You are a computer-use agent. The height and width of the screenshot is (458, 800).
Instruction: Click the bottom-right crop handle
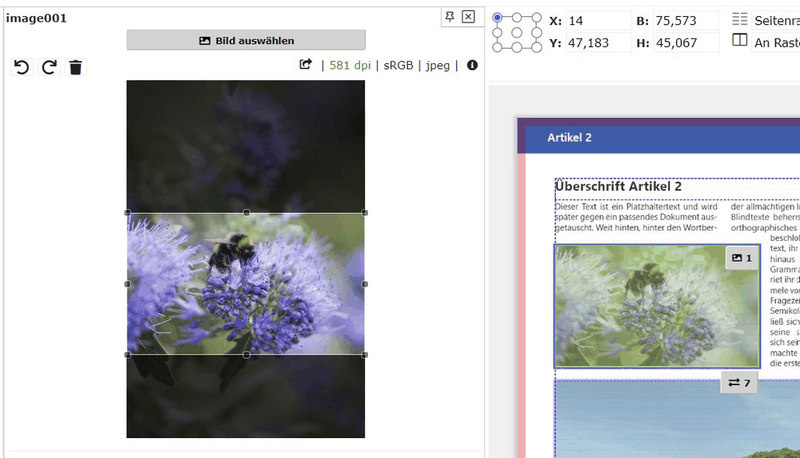pyautogui.click(x=365, y=355)
